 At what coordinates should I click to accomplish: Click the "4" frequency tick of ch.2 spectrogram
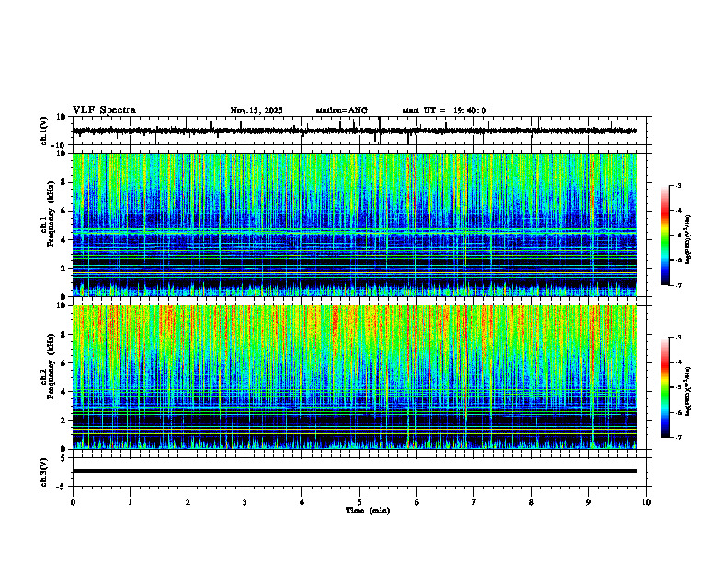(64, 392)
